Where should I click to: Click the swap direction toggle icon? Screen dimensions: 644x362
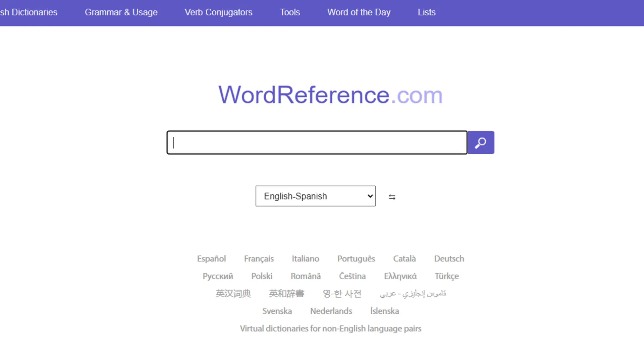391,197
